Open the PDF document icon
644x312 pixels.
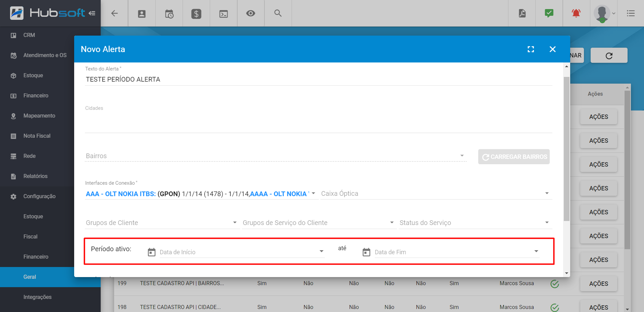click(x=522, y=13)
